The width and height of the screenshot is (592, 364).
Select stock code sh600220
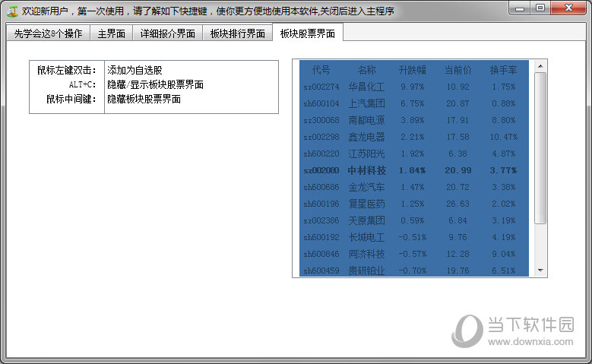tap(321, 154)
